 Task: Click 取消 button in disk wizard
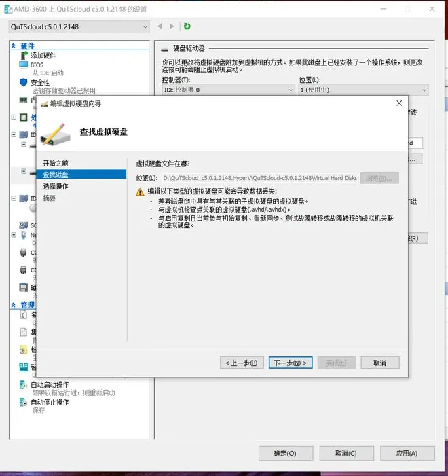tap(380, 363)
